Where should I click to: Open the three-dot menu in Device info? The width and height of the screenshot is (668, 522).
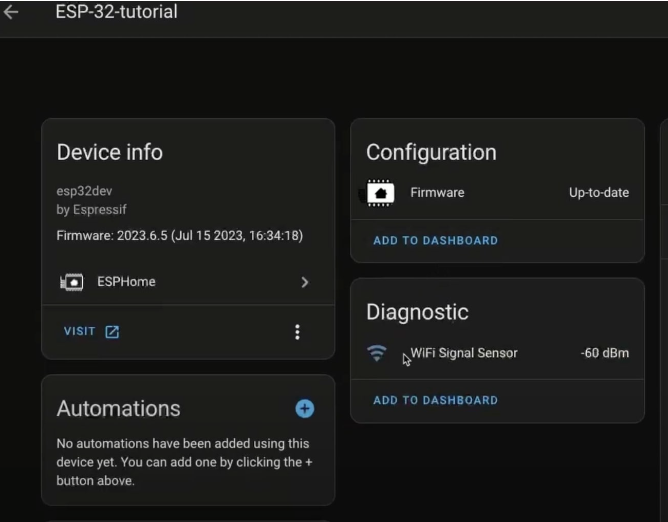[x=297, y=332]
